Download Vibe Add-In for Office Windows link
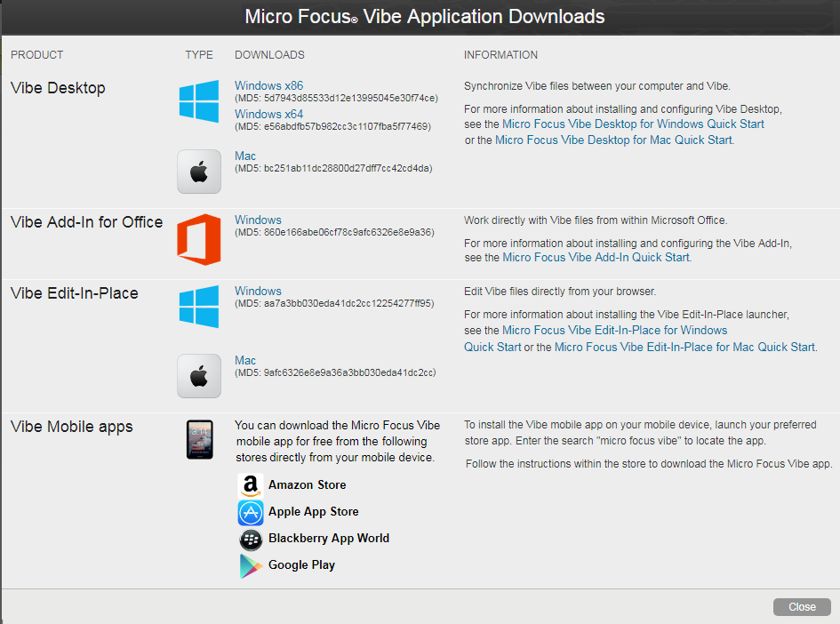The width and height of the screenshot is (840, 624). coord(258,220)
